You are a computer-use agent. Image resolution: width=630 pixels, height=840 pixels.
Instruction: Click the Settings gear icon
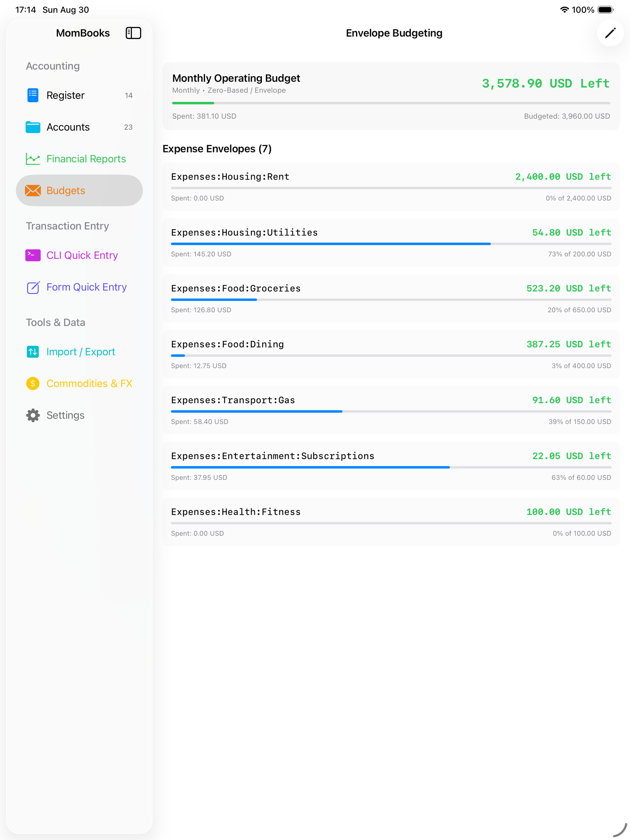click(x=33, y=415)
